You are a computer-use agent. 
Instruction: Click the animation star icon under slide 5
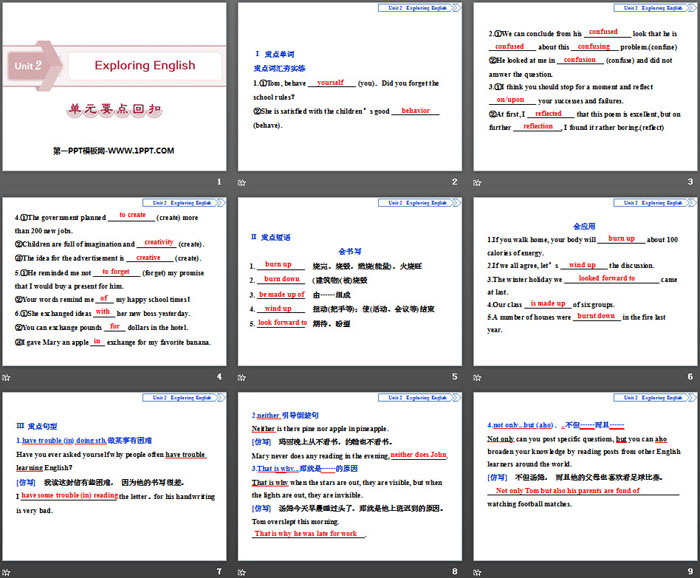tap(242, 378)
